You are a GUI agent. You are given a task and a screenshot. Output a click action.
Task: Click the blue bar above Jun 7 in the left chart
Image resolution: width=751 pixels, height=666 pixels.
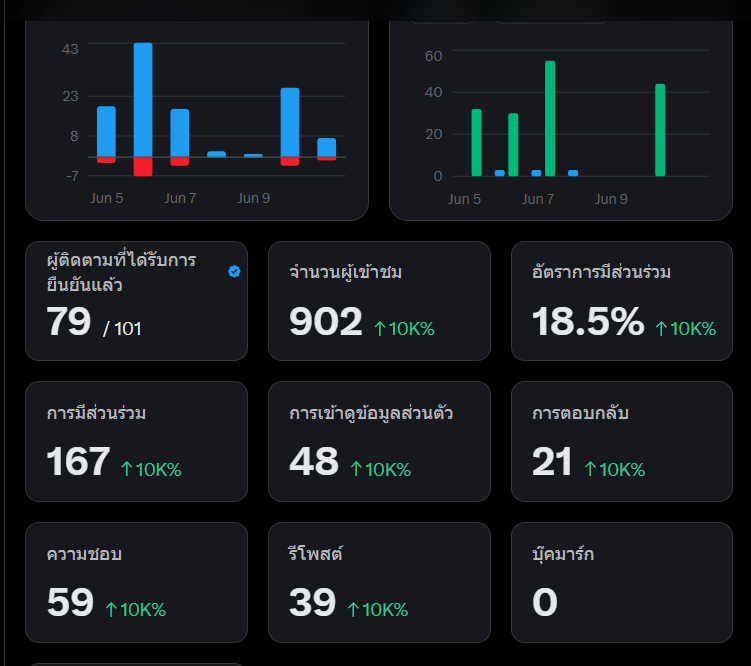pos(180,133)
